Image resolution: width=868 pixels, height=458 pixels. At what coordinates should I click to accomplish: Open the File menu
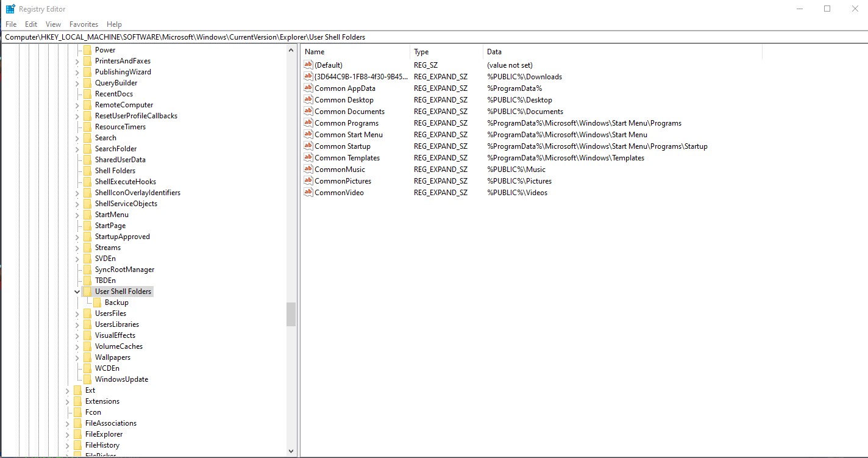[x=10, y=24]
